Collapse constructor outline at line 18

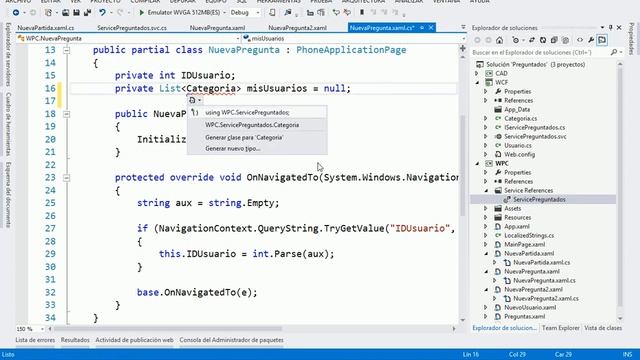click(67, 114)
